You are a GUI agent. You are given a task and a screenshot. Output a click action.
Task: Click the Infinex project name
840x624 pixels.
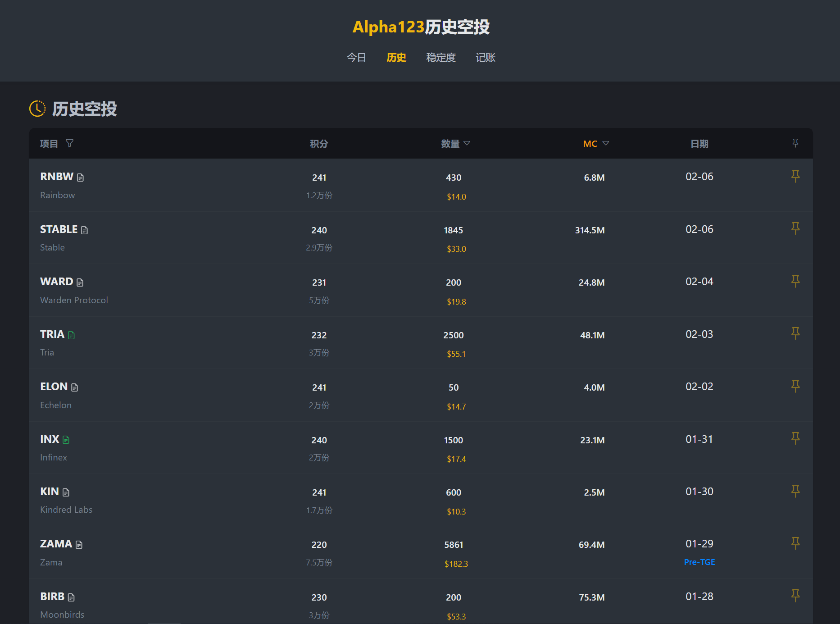coord(54,457)
